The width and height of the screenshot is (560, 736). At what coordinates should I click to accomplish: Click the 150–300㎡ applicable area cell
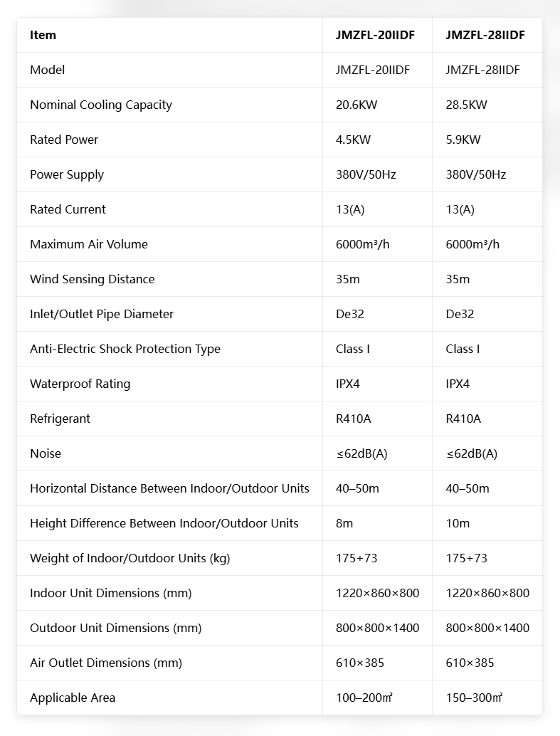coord(474,698)
